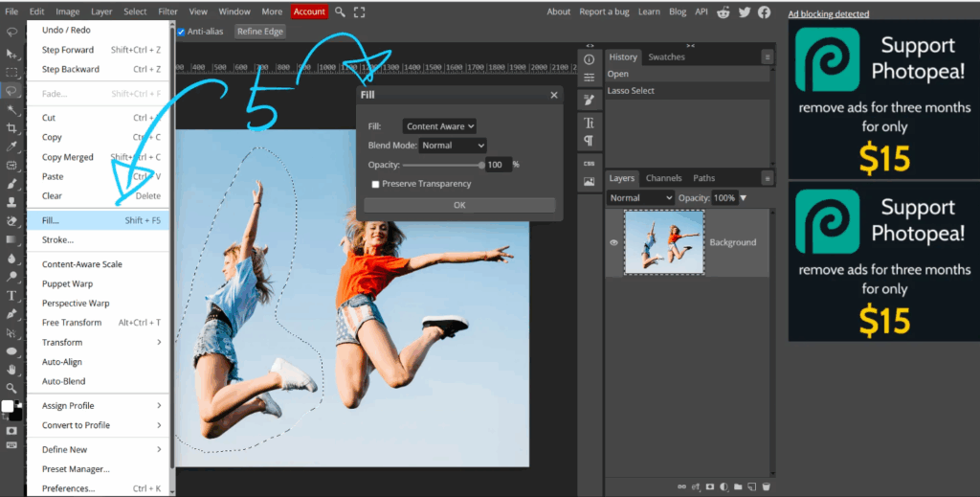Screen dimensions: 980x497
Task: Open the search magnifier in menu bar
Action: 340,11
